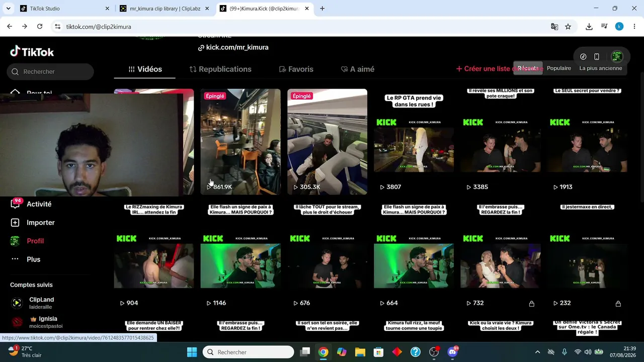Click the TikTok coin icon in top-right pill

tap(583, 57)
